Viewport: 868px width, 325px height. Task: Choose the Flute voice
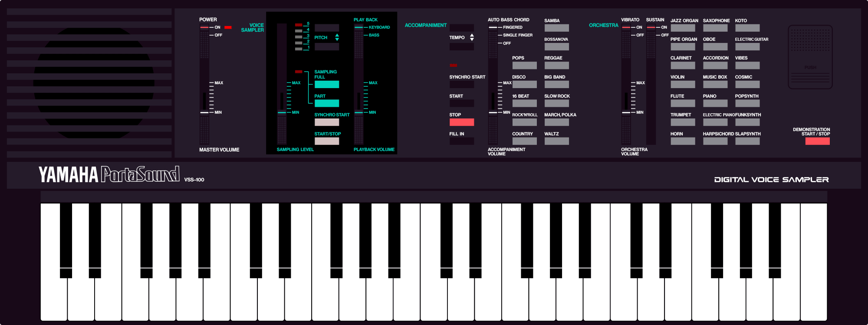[683, 103]
